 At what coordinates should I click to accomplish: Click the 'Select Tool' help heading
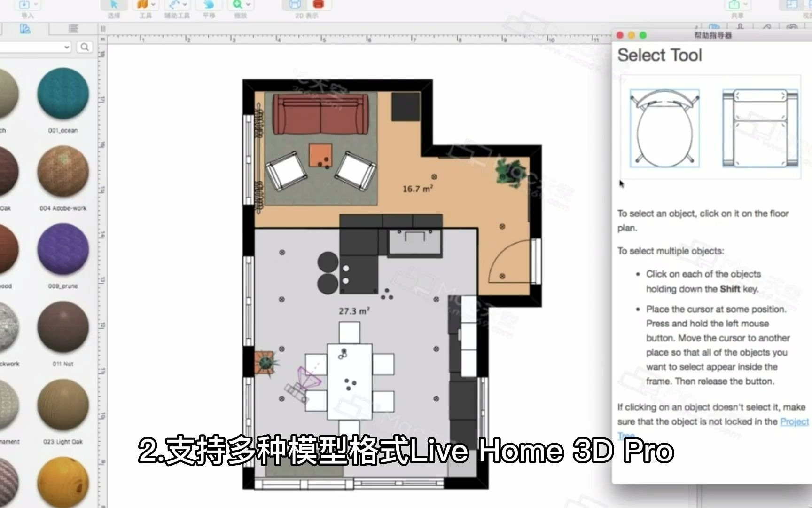coord(660,55)
